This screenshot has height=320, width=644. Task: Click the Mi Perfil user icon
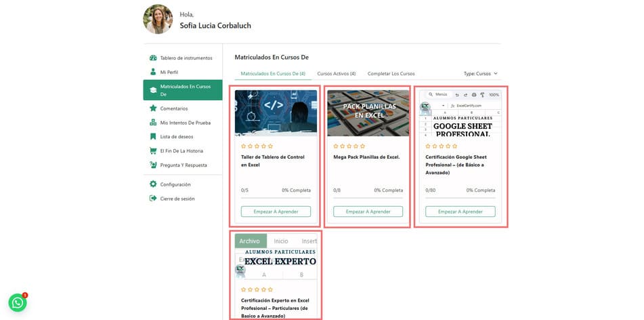pos(153,72)
